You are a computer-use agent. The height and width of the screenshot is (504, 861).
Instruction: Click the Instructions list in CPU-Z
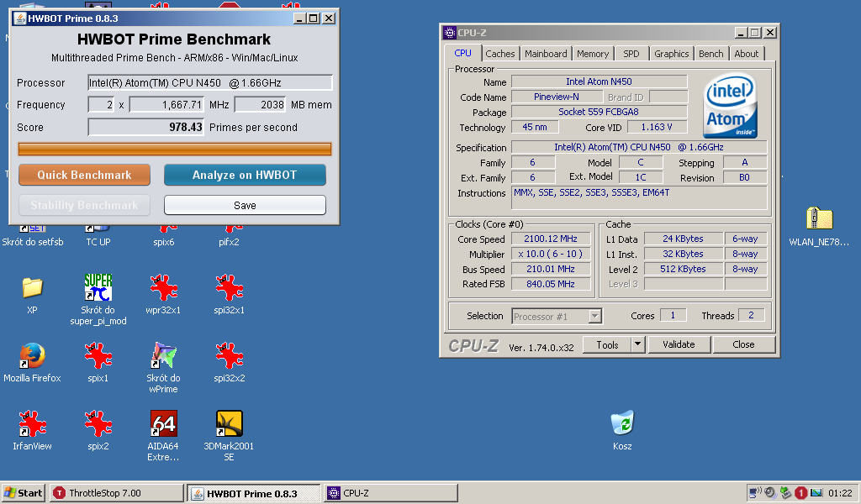pos(639,197)
